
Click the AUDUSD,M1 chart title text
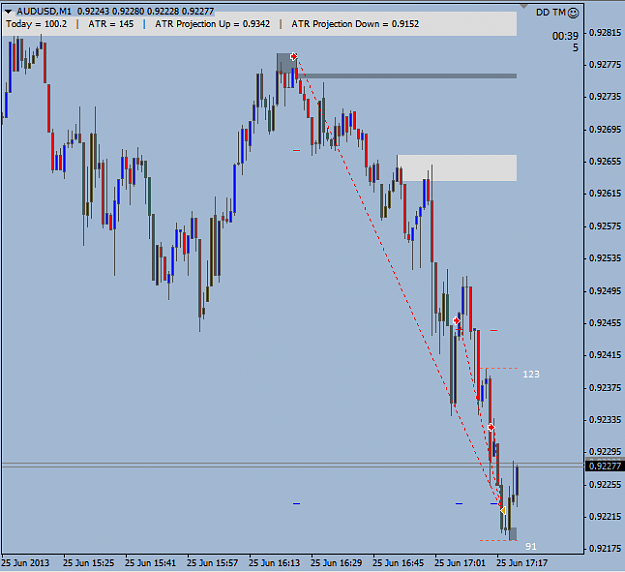[x=44, y=11]
